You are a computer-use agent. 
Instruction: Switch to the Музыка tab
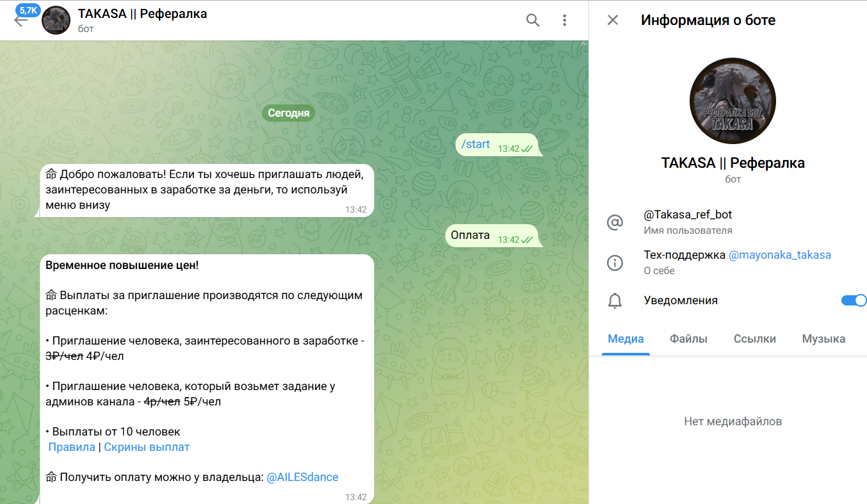[x=823, y=339]
